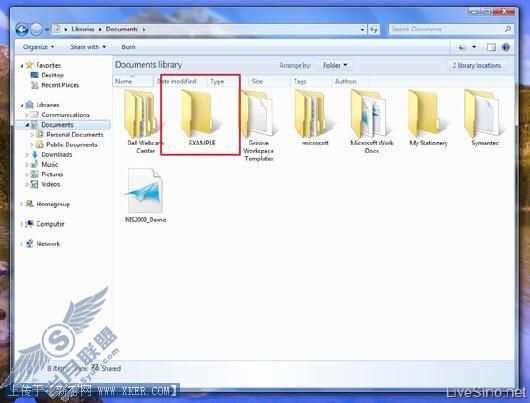Click the Type column header
This screenshot has height=403, width=530.
[x=217, y=81]
